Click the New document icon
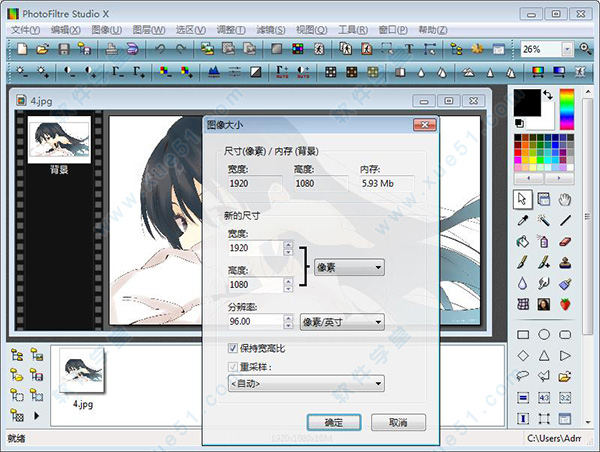Viewport: 600px width, 452px height. tap(22, 49)
